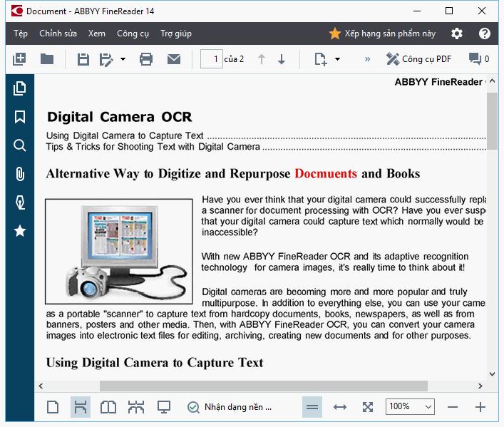The image size is (504, 427).
Task: Open Công cụ PDF tools
Action: 418,59
